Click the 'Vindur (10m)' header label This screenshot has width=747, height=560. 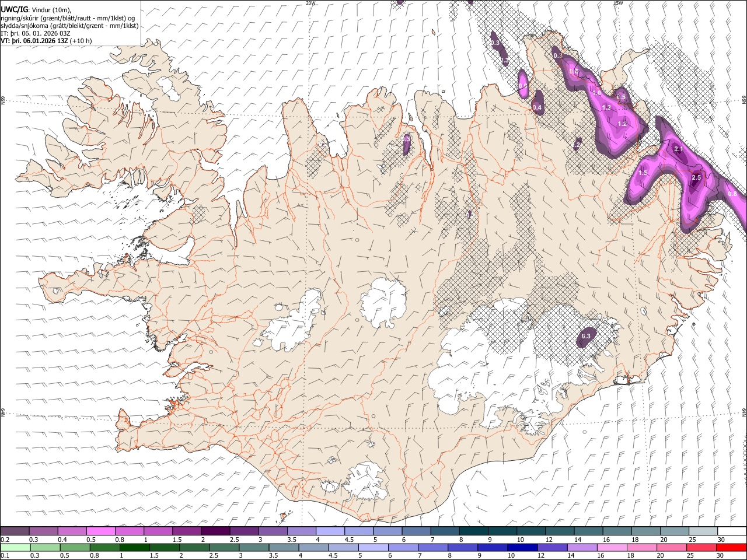point(50,10)
